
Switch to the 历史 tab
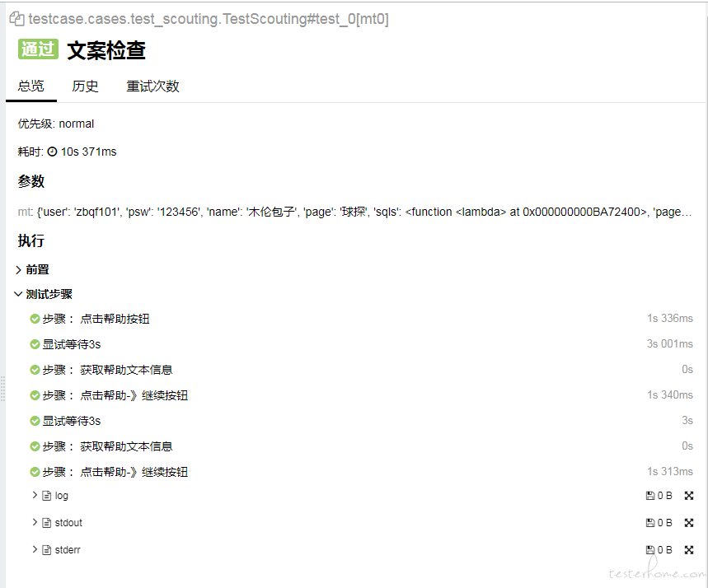coord(85,86)
